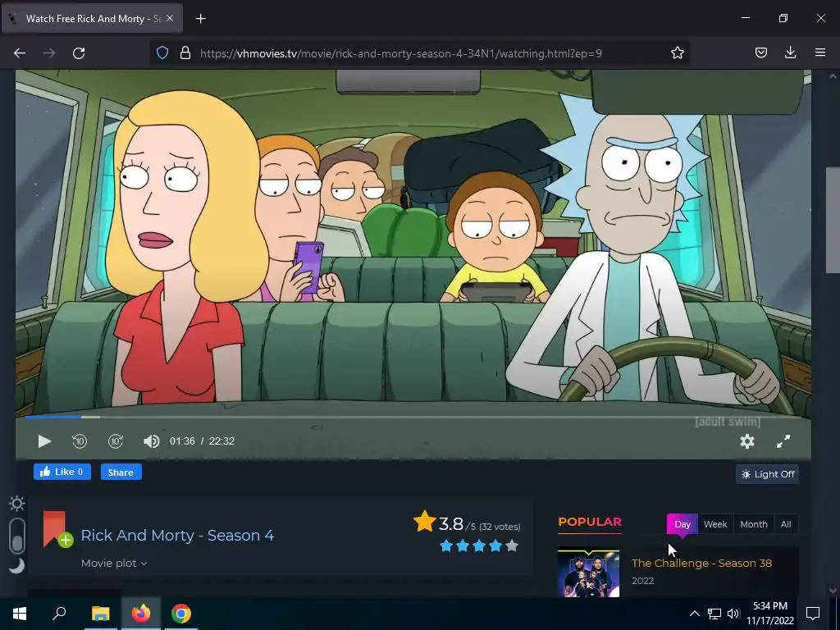The image size is (840, 630).
Task: Toggle the day/night theme switch
Action: pos(17,536)
